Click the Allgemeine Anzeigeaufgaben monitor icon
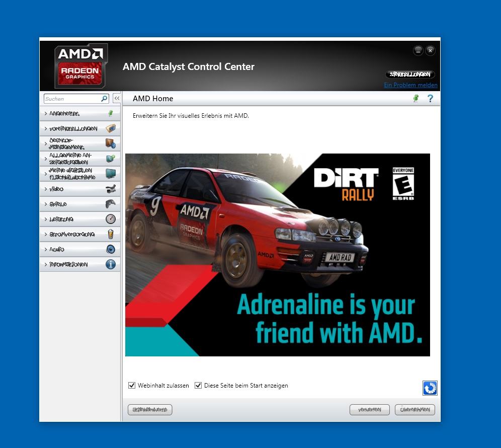Screen dimensions: 501x448 click(111, 158)
